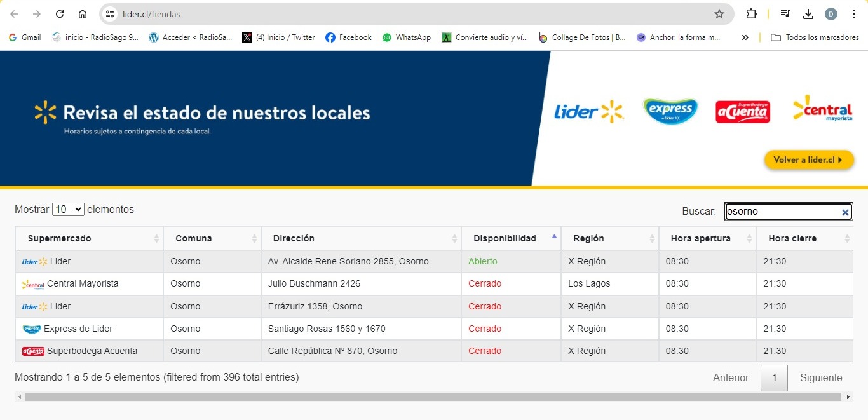
Task: Click the Express de Lider banner logo
Action: (670, 111)
